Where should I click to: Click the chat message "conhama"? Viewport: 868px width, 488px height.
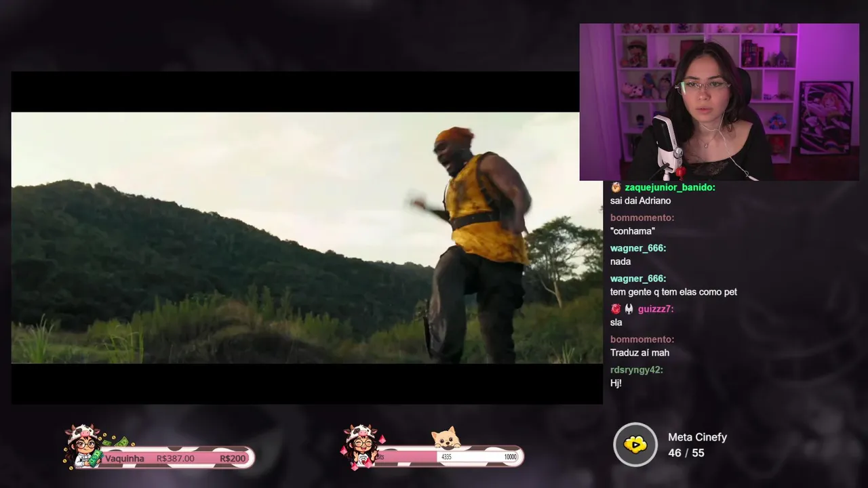pos(633,231)
